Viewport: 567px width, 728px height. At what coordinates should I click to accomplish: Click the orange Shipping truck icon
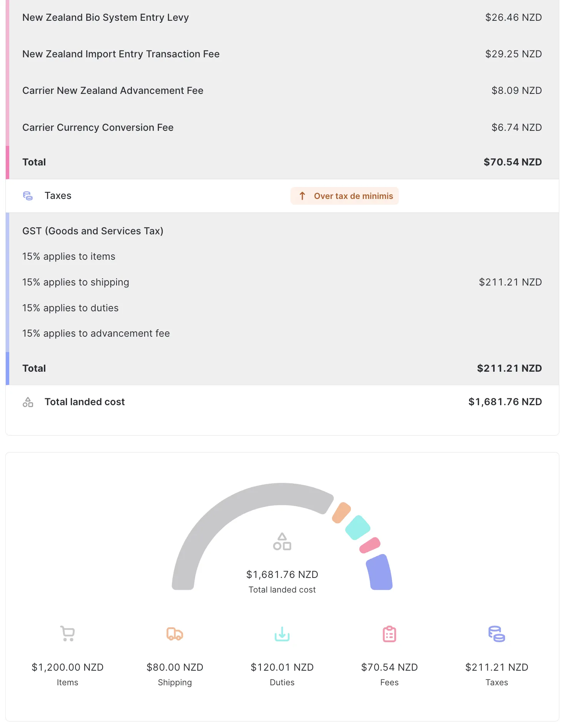coord(175,634)
